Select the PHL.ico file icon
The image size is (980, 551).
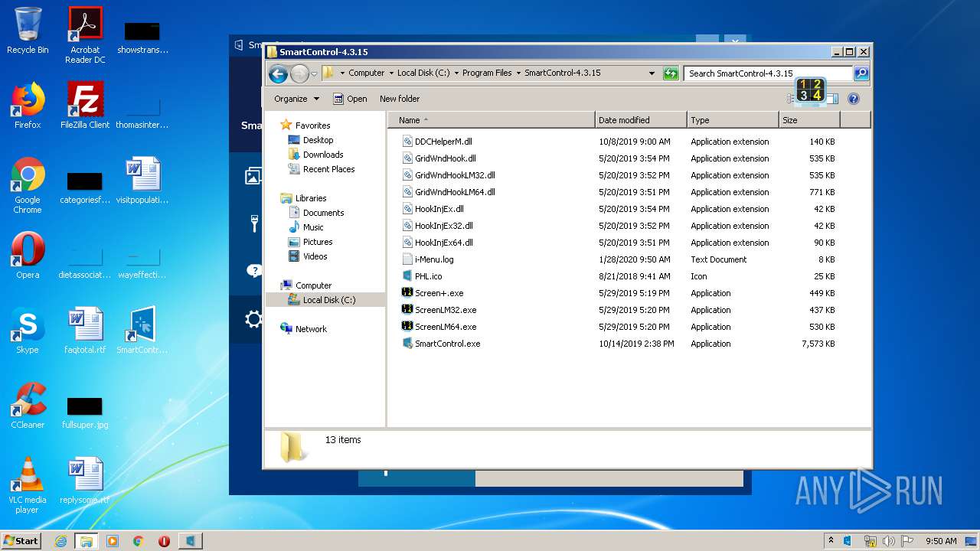click(407, 276)
